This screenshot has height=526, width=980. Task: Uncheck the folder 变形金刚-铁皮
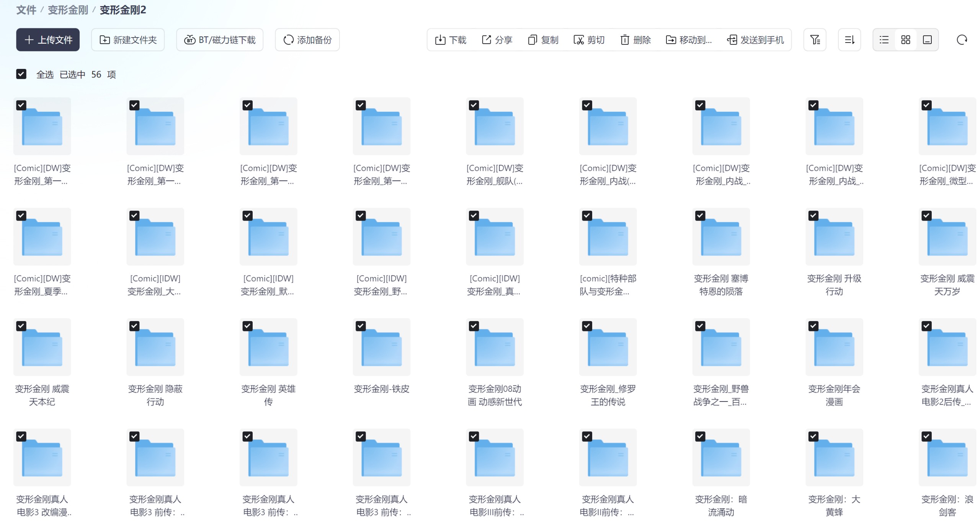coord(361,326)
